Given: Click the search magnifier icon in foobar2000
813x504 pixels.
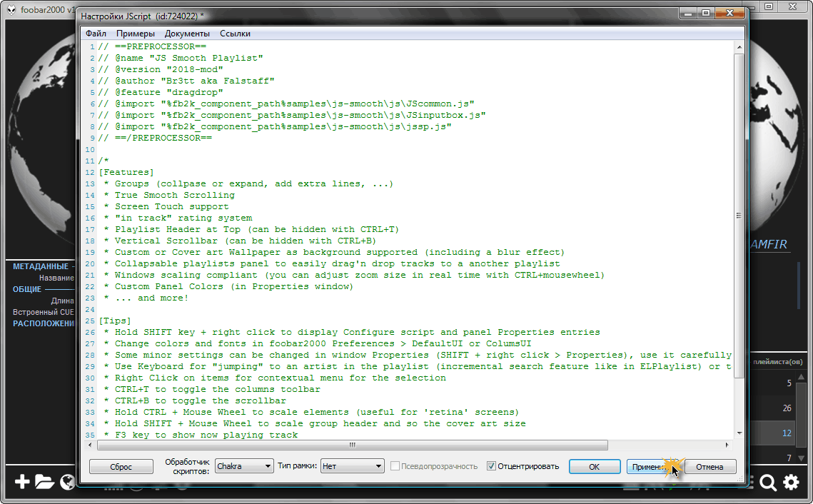Looking at the screenshot, I should (768, 483).
